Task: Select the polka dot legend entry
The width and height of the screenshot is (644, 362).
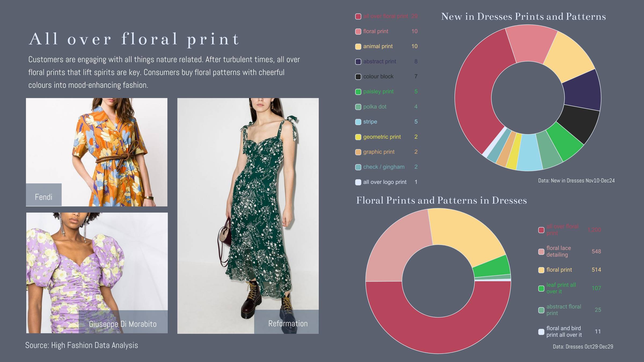Action: [375, 107]
